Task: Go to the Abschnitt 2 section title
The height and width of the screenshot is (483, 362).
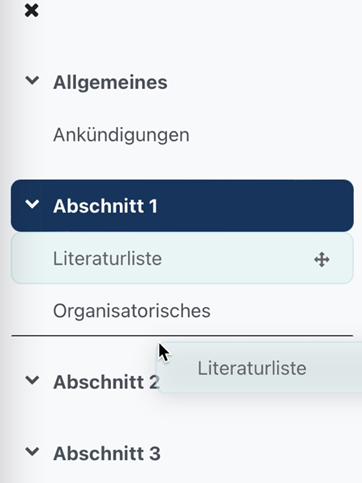Action: pyautogui.click(x=106, y=382)
